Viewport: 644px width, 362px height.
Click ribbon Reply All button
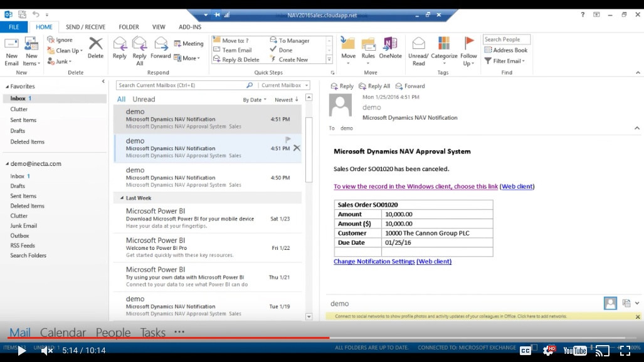tap(140, 51)
